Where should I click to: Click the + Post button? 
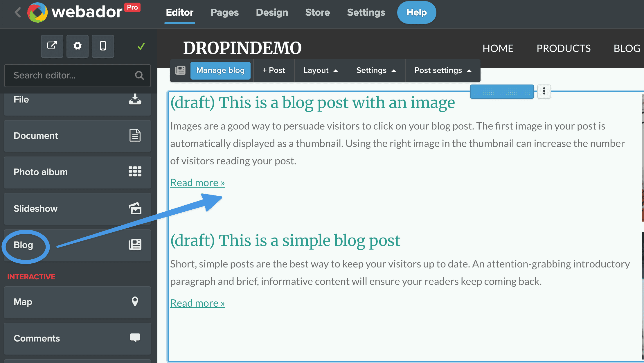click(x=274, y=71)
